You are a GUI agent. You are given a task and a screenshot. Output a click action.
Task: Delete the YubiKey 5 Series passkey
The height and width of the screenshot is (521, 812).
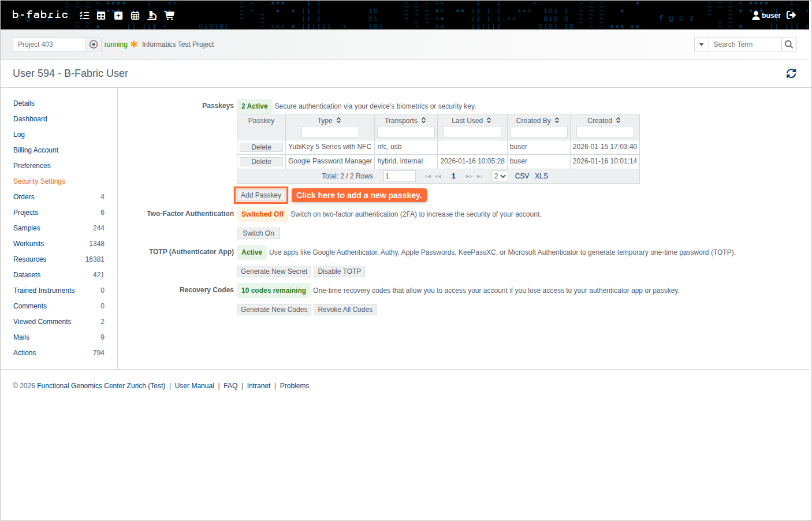click(261, 147)
